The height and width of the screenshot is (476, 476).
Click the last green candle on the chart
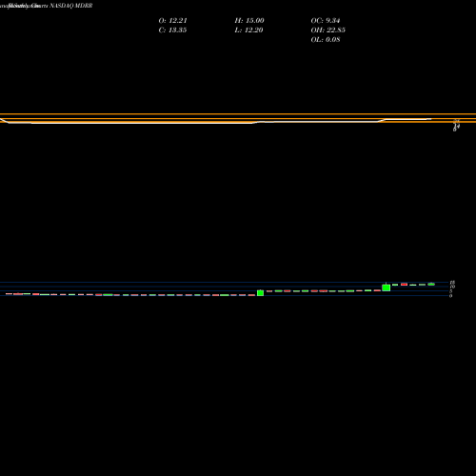(431, 284)
